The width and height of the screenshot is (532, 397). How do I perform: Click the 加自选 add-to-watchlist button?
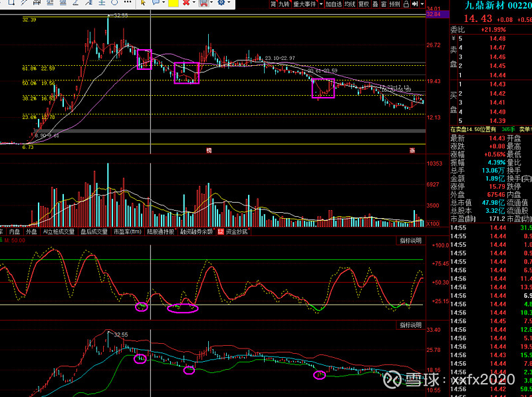tap(333, 4)
